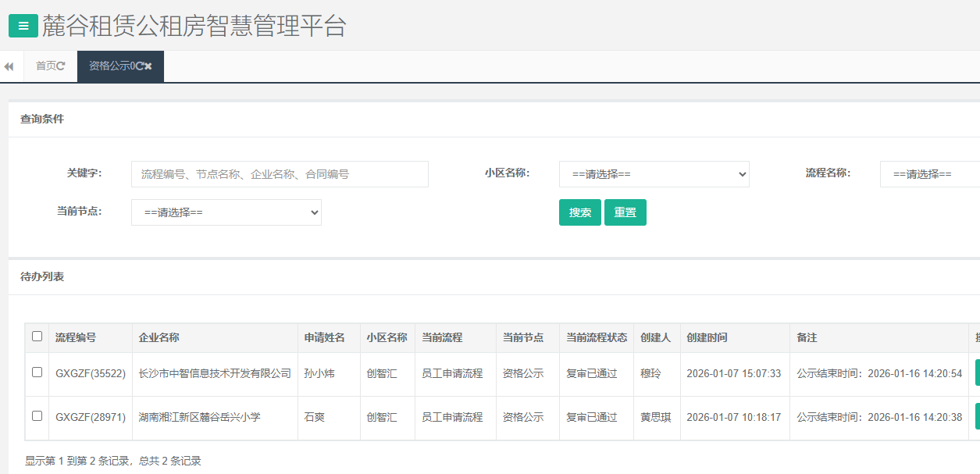The width and height of the screenshot is (980, 474).
Task: Open the 小区名称 dropdown
Action: click(654, 174)
